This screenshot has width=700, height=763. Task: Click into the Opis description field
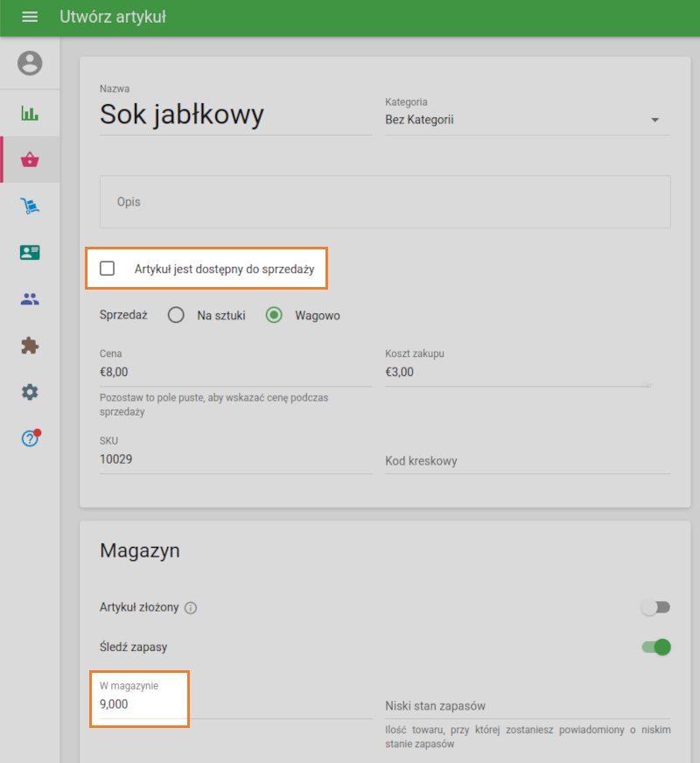(385, 201)
